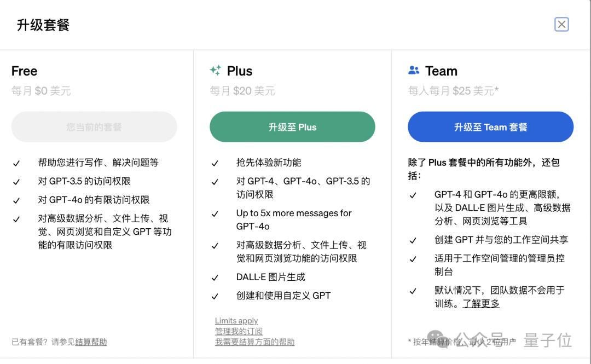
Task: Click checkmark beside 帮助您进行写作、解决问题等
Action: 16,163
